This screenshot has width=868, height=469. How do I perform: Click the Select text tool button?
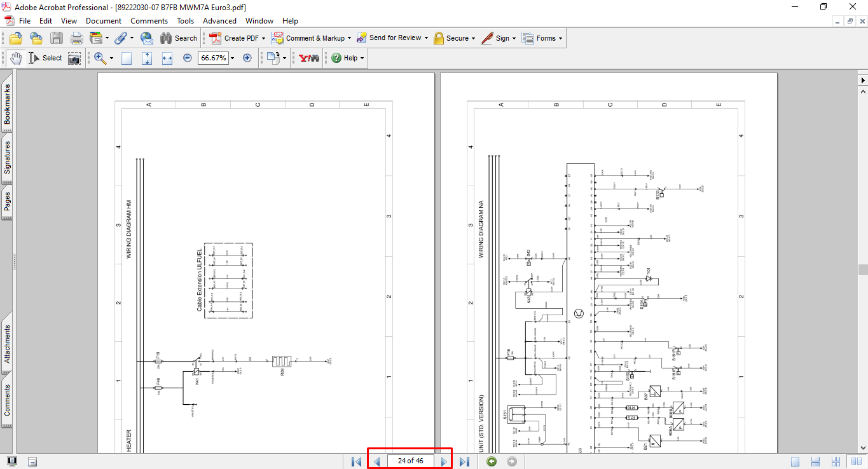[x=45, y=58]
